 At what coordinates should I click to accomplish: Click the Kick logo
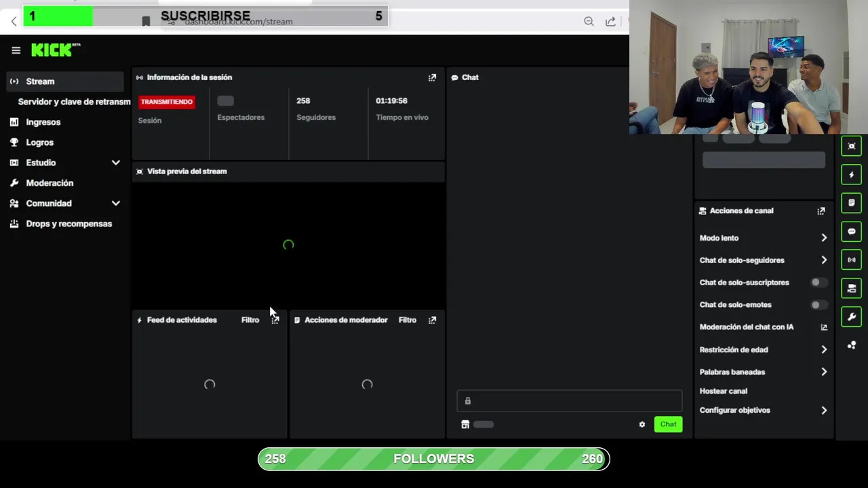tap(56, 50)
